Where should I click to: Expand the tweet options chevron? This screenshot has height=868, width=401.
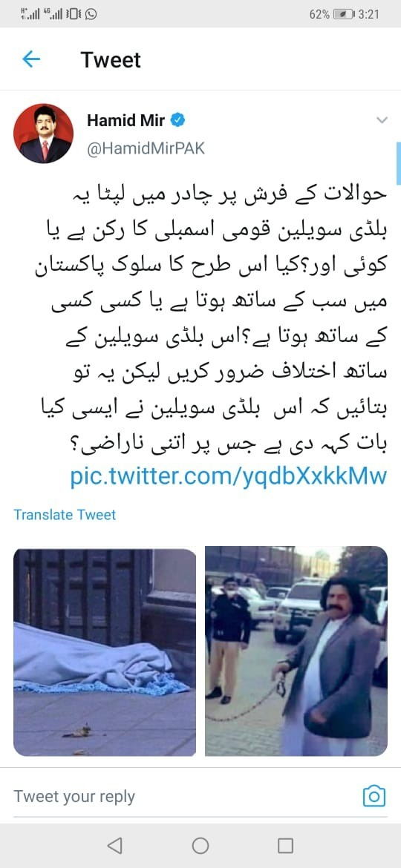pyautogui.click(x=382, y=119)
